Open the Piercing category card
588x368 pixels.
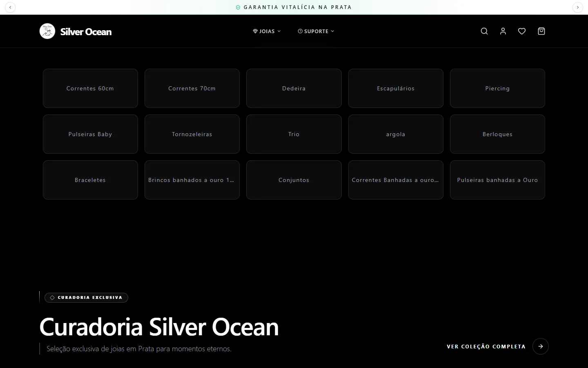click(x=497, y=88)
